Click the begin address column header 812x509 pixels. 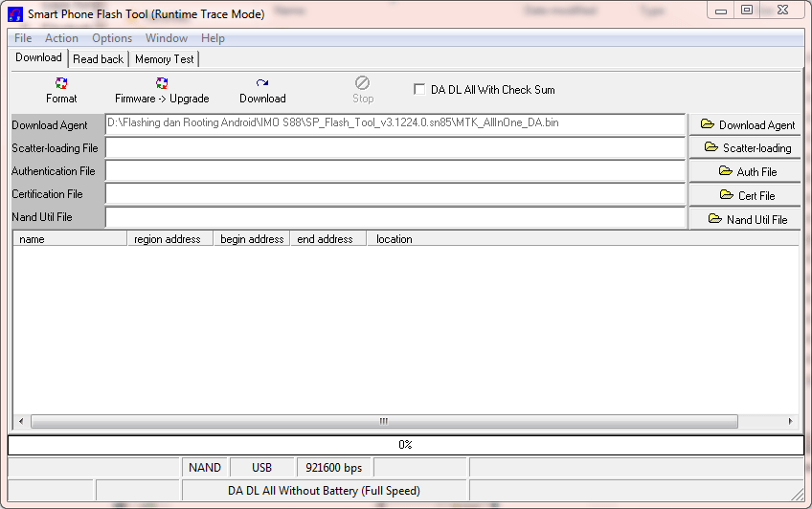coord(252,239)
